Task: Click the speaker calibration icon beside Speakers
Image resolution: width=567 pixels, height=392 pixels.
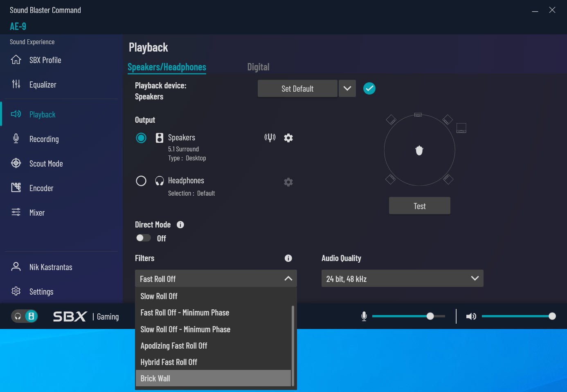Action: point(270,137)
